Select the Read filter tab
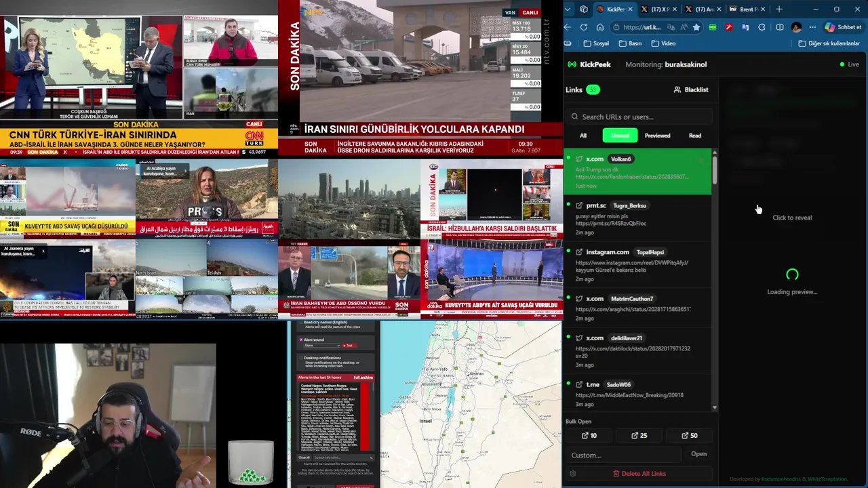The image size is (868, 488). tap(695, 136)
